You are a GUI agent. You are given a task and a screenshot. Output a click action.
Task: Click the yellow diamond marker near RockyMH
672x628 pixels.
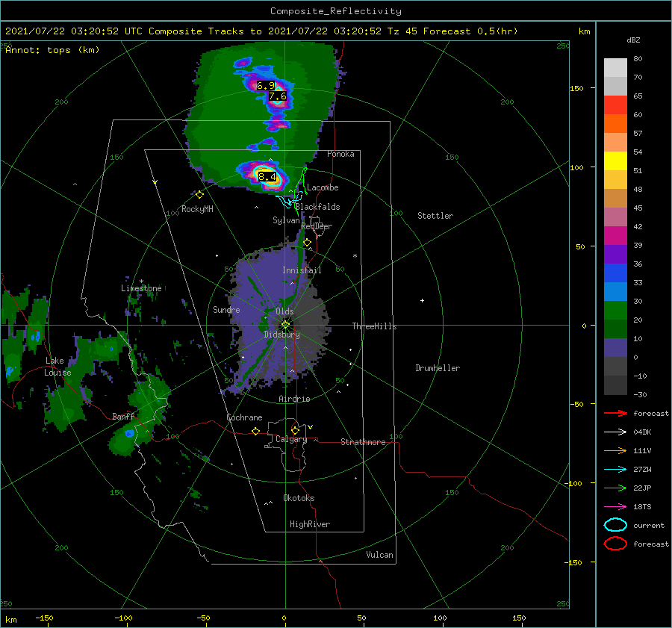199,195
